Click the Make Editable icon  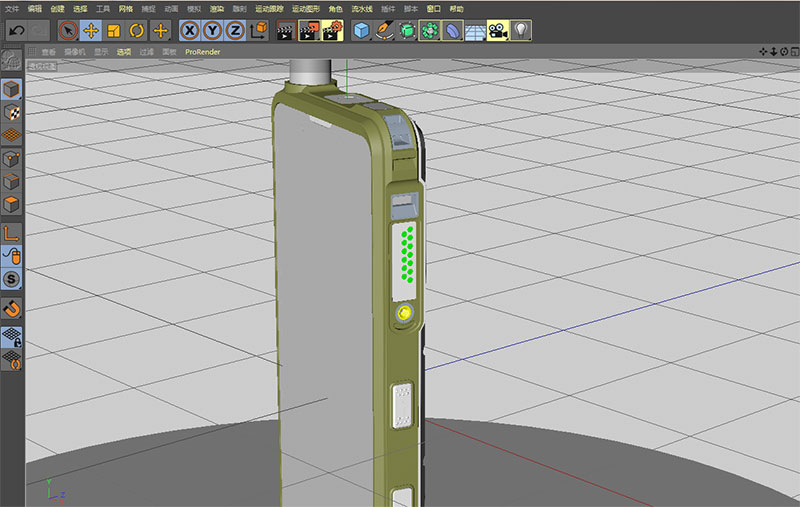[x=11, y=61]
